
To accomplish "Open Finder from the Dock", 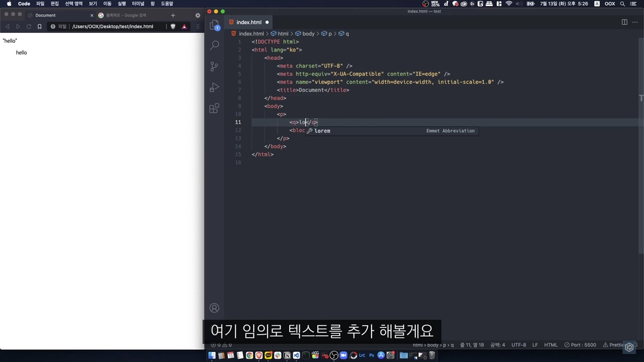I will click(212, 355).
